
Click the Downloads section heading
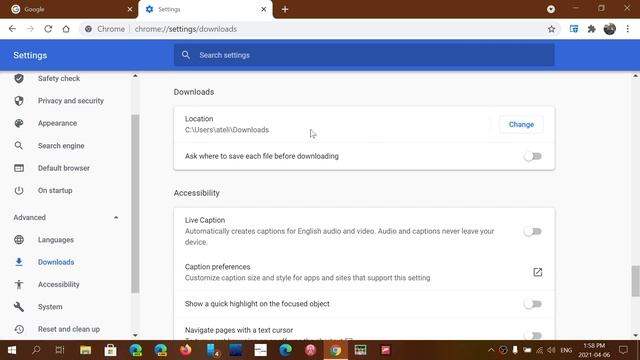click(194, 92)
